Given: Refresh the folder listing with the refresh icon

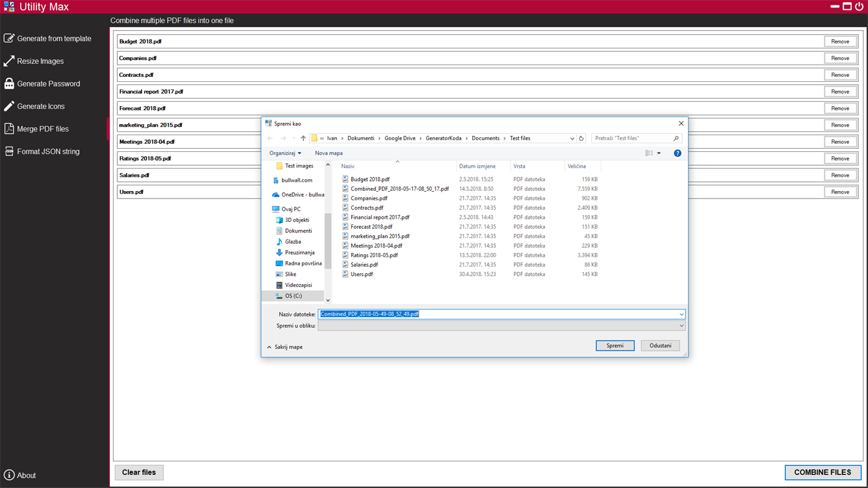Looking at the screenshot, I should [x=581, y=138].
